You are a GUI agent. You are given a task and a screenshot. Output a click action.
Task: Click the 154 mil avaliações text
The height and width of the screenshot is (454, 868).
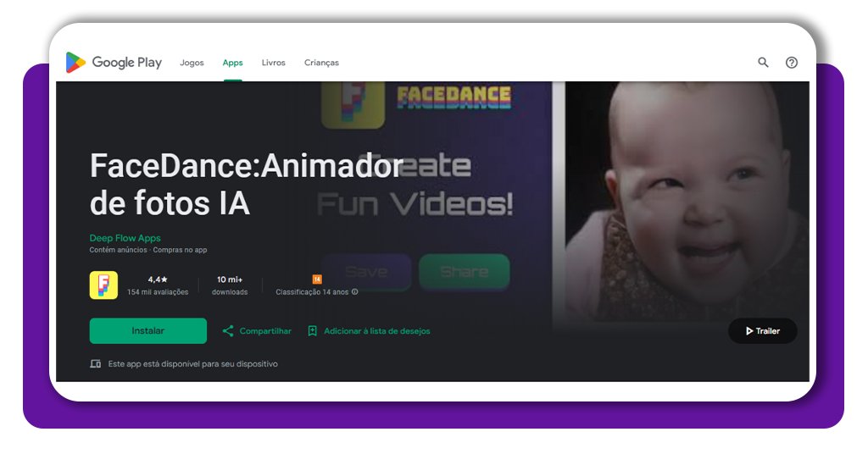point(158,292)
